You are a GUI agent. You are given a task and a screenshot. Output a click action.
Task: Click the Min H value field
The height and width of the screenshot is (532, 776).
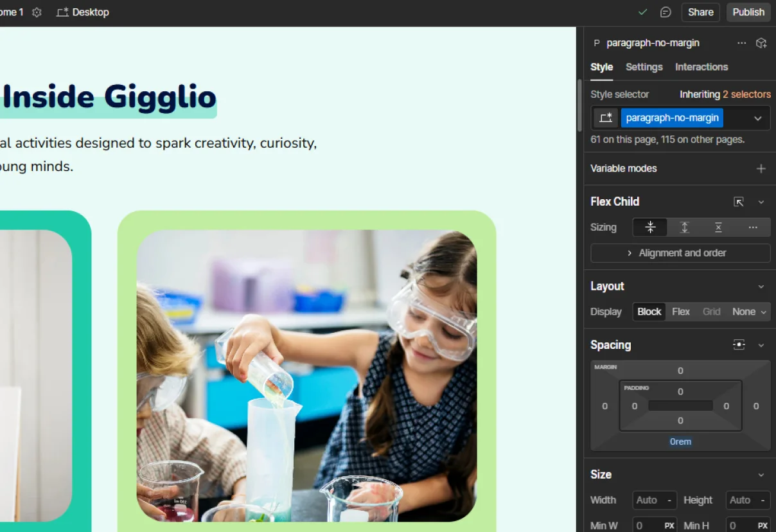pos(740,526)
